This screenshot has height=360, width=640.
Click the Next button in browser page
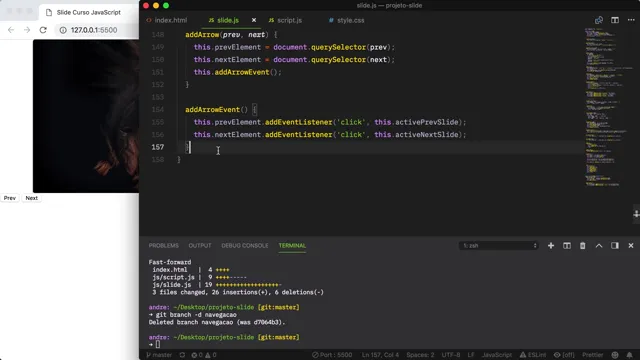click(x=31, y=198)
